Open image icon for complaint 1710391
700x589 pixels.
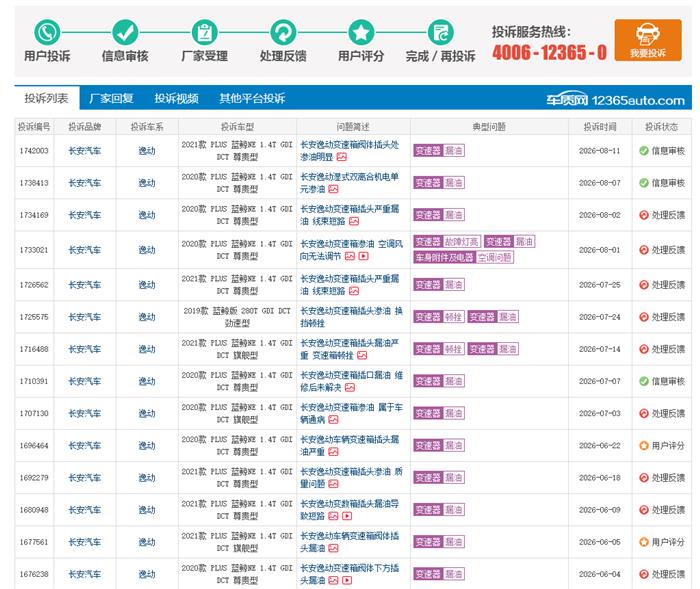click(x=350, y=387)
